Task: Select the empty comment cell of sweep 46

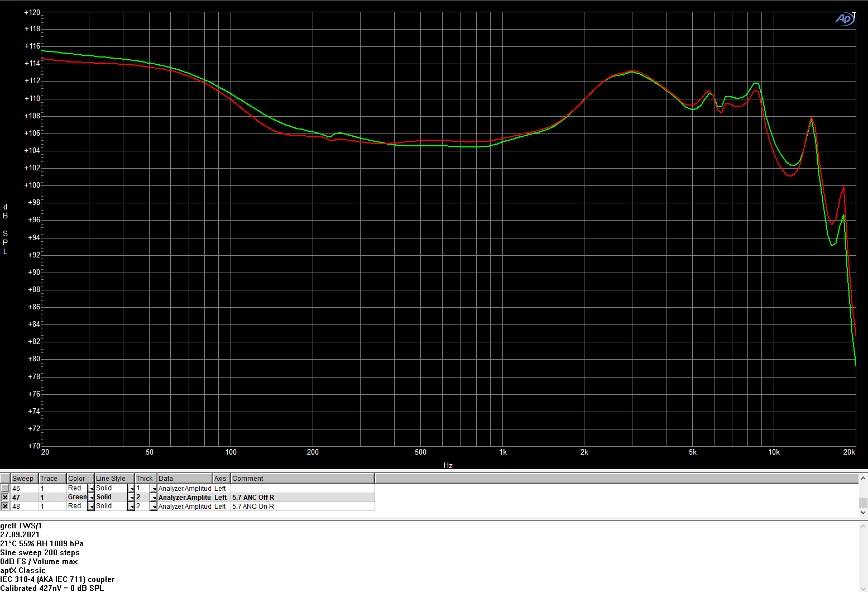Action: click(303, 489)
